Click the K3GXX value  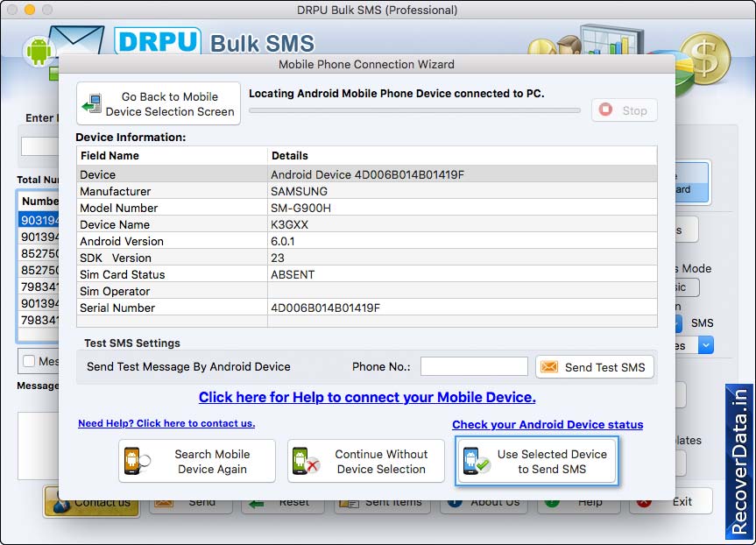(289, 224)
